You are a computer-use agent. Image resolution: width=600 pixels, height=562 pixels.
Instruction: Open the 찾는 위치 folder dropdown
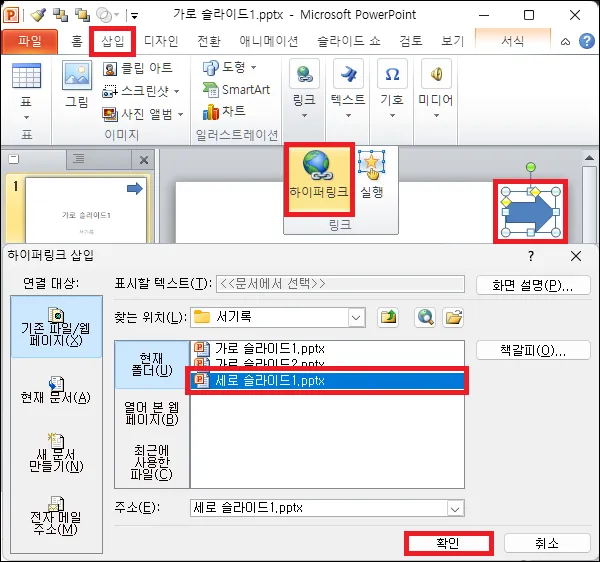(x=356, y=318)
